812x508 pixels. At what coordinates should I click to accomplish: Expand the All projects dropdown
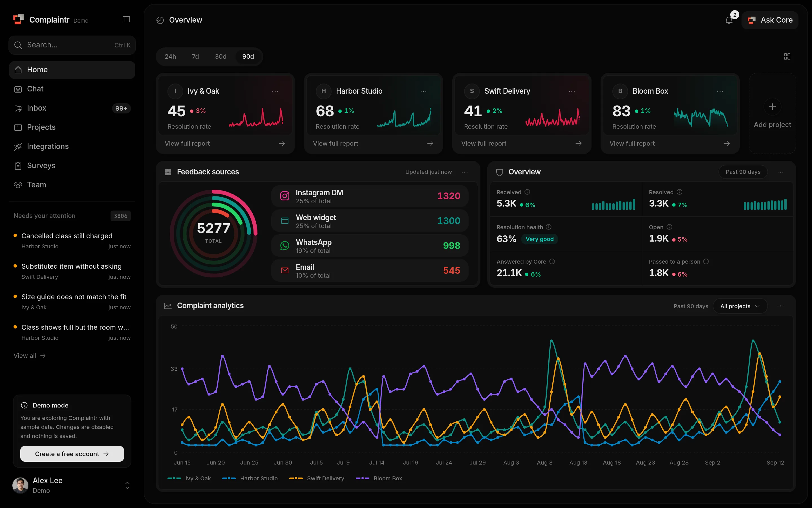pos(740,306)
